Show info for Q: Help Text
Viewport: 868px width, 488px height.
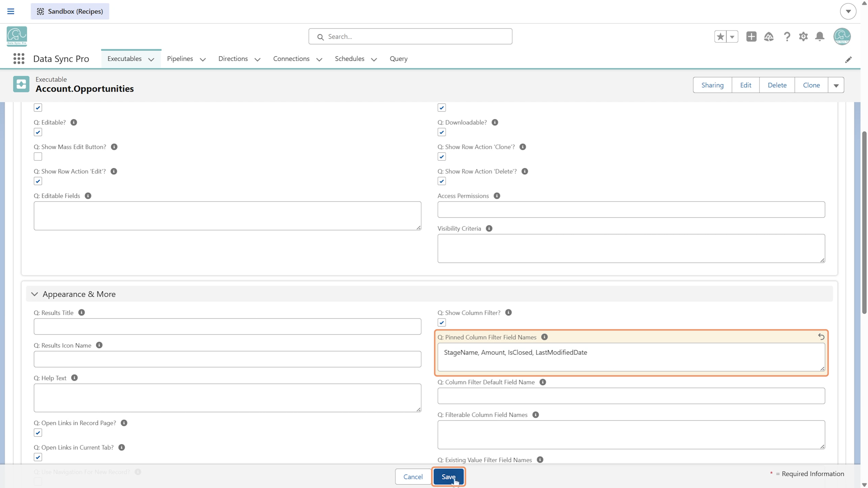tap(75, 378)
